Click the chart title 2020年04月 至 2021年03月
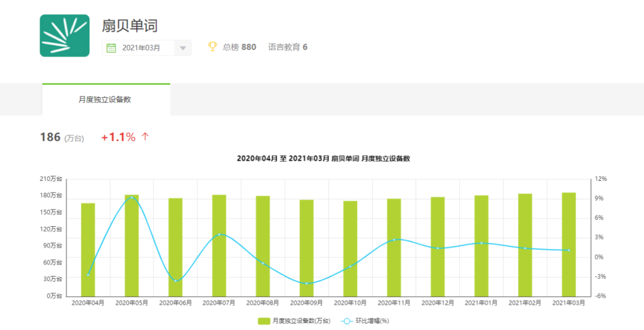Image resolution: width=644 pixels, height=330 pixels. [323, 159]
